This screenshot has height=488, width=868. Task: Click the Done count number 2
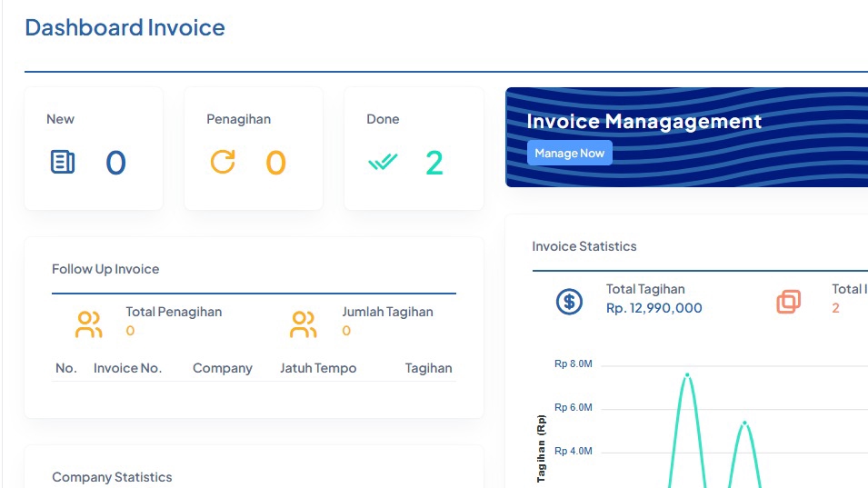click(434, 163)
